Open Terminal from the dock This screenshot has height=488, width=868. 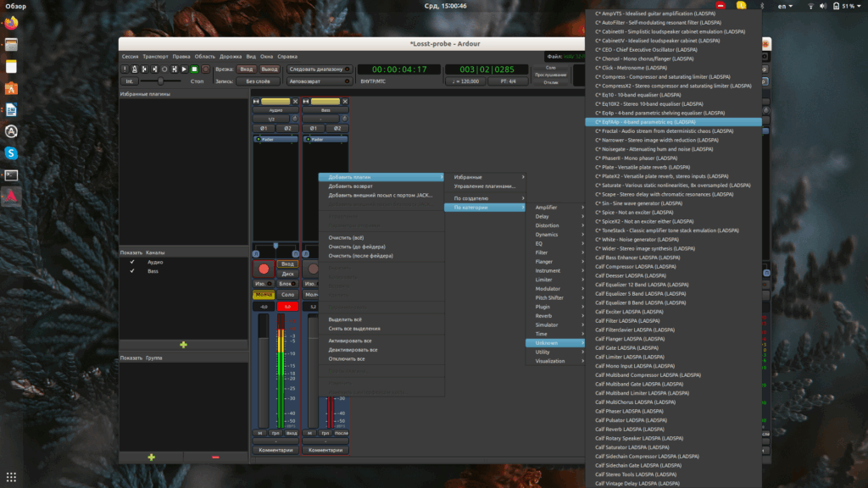11,175
